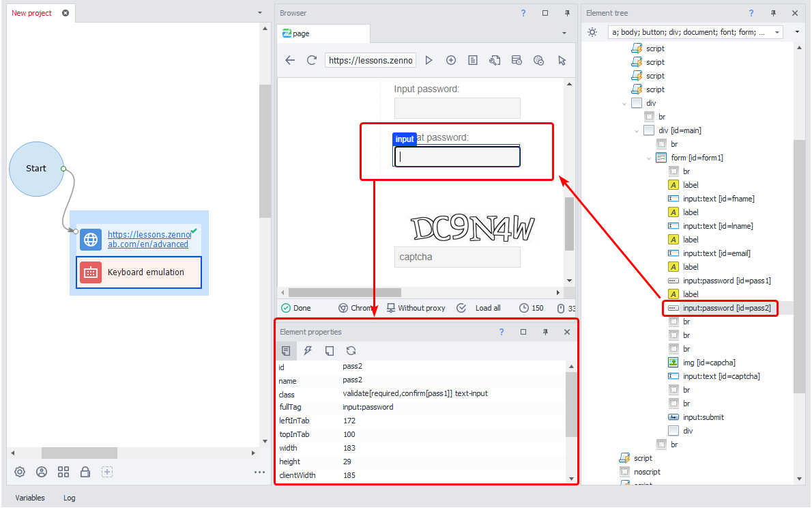Click the wrench tools icon in browser toolbar
812x508 pixels.
coord(495,60)
